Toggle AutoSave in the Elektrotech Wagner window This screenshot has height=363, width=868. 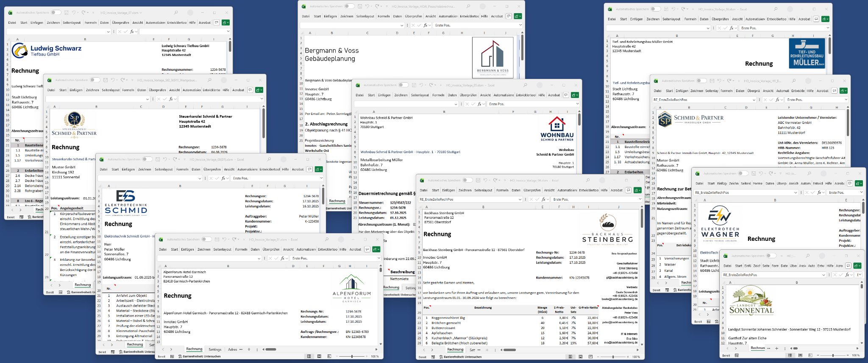pyautogui.click(x=743, y=173)
